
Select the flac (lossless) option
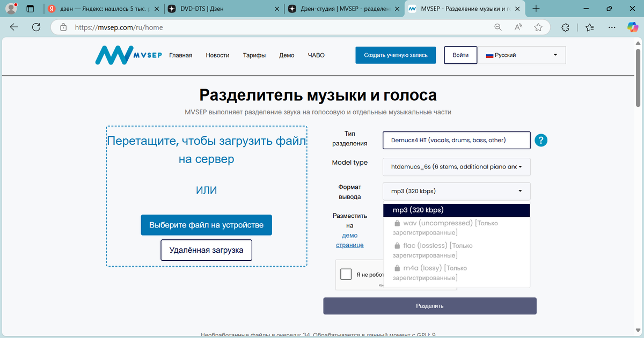point(457,250)
